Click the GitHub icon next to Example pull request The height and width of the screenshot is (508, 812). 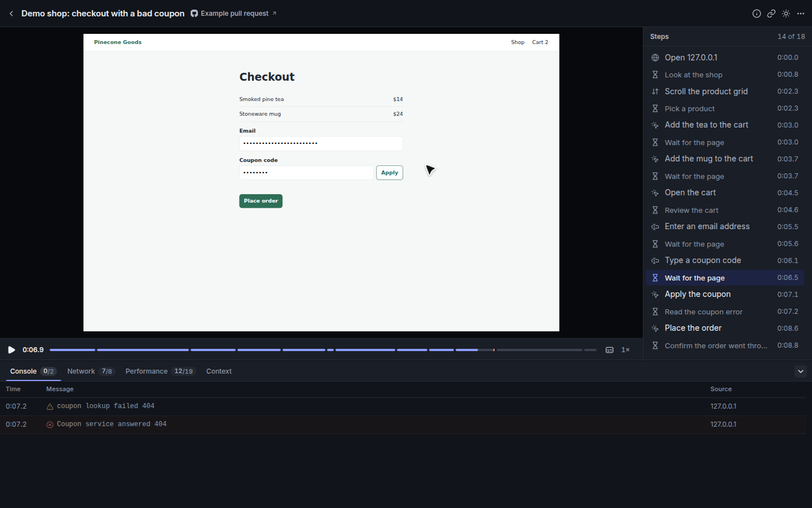click(x=194, y=14)
